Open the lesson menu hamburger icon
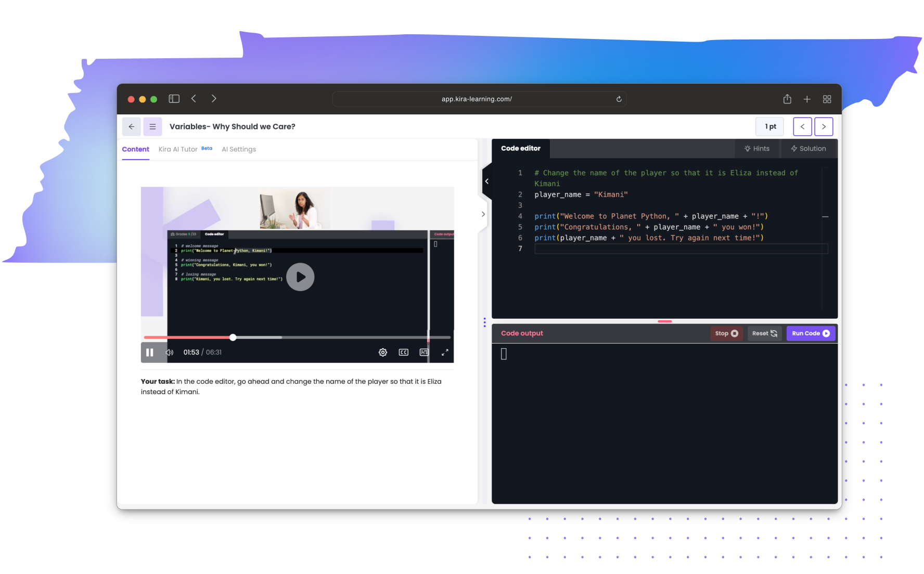 coord(152,126)
